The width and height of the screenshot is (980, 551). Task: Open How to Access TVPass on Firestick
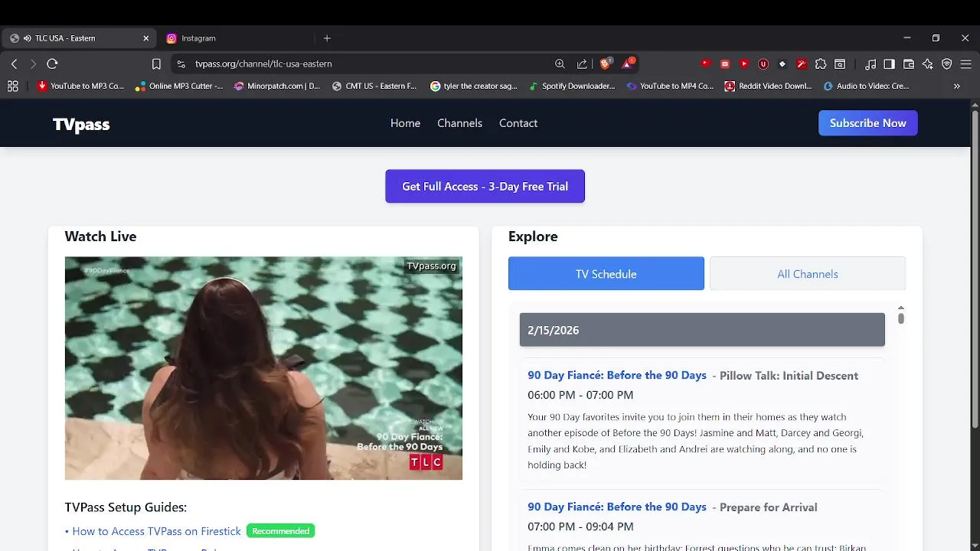tap(156, 531)
